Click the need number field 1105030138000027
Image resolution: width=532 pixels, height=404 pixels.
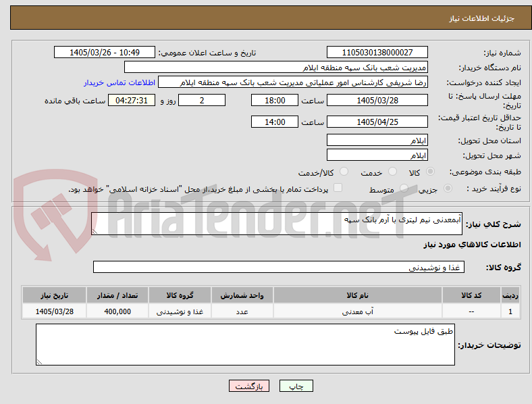(x=377, y=52)
